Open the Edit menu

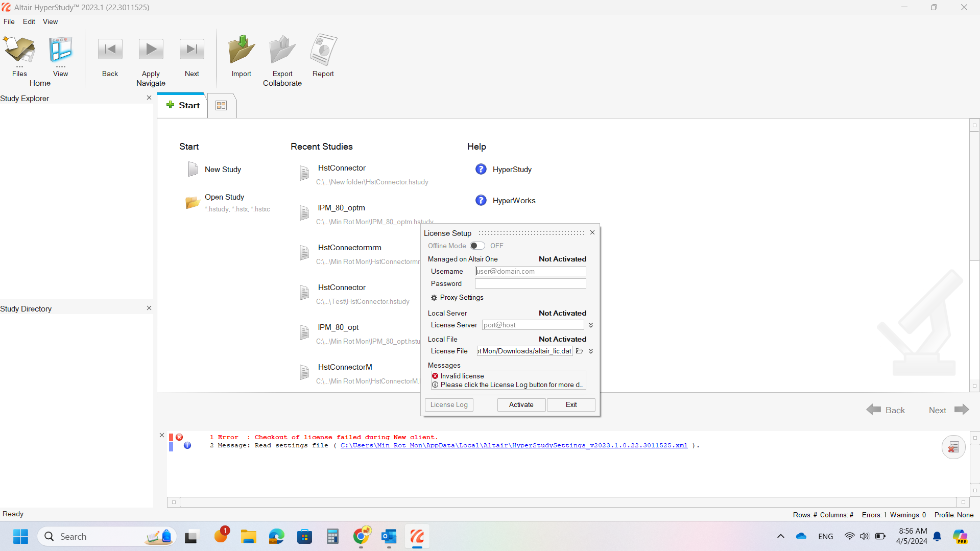(x=29, y=21)
